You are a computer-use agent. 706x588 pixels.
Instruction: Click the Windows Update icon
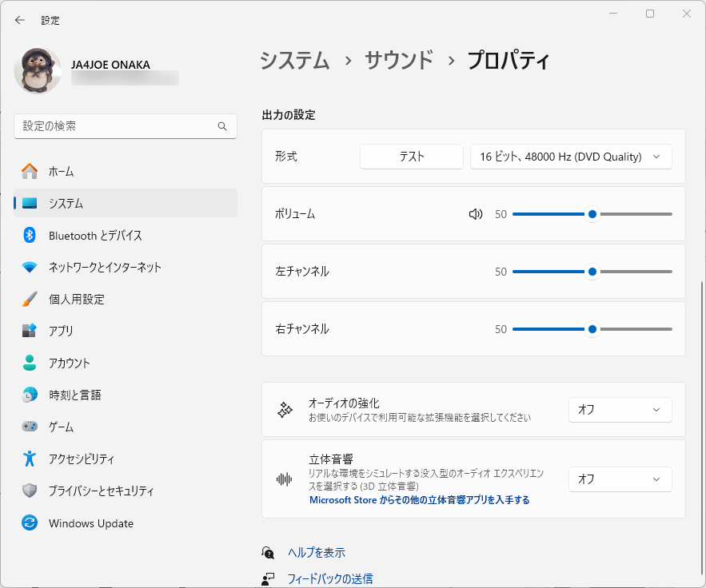tap(30, 523)
